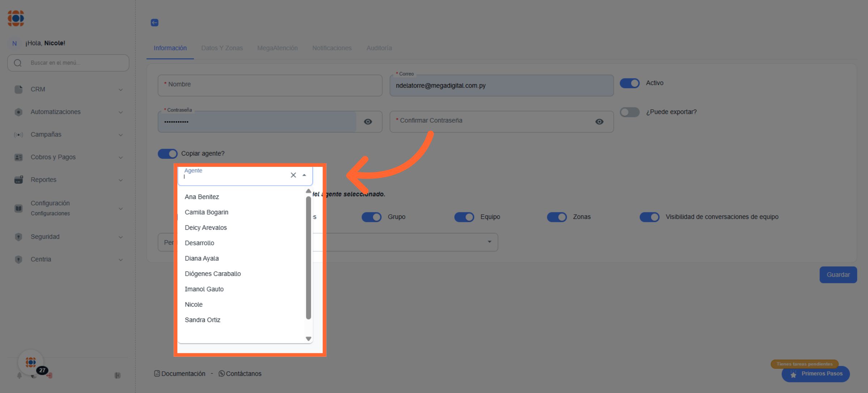Click the red logout icon
This screenshot has width=868, height=393.
(50, 376)
